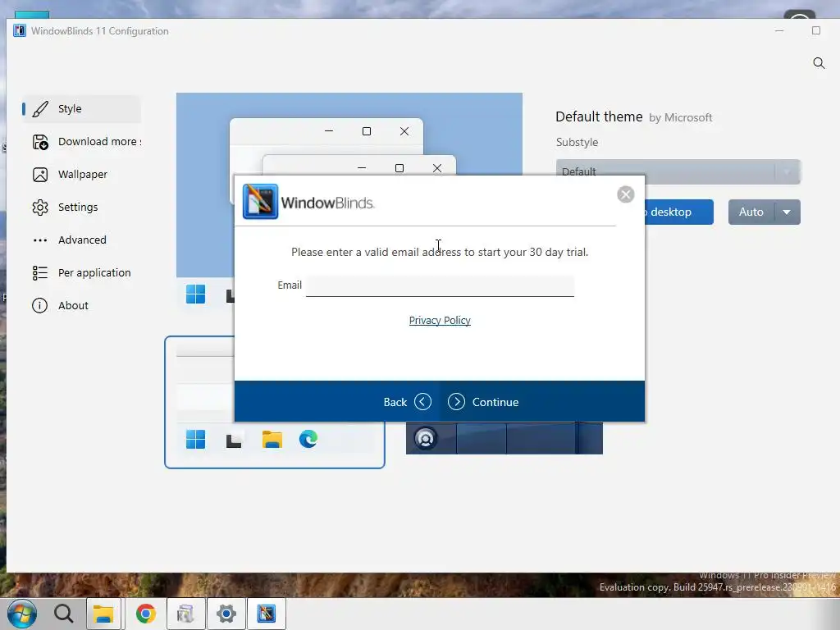Viewport: 840px width, 630px height.
Task: Click the Apply to desktop button
Action: [x=678, y=212]
